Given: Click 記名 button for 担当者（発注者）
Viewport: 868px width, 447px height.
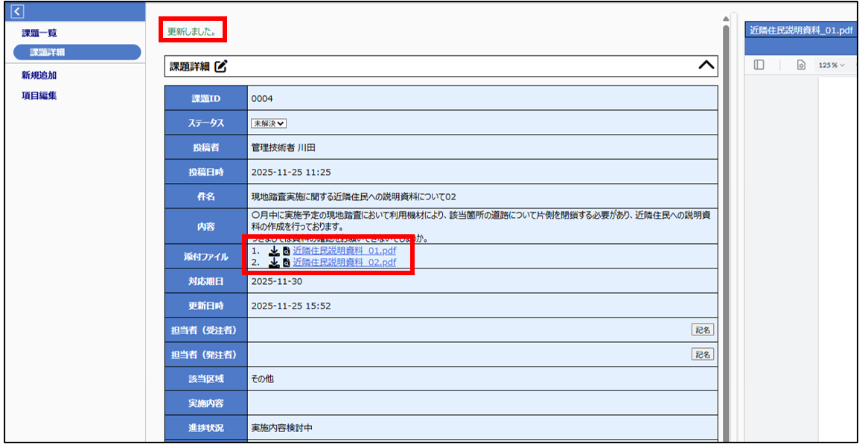Looking at the screenshot, I should [702, 355].
